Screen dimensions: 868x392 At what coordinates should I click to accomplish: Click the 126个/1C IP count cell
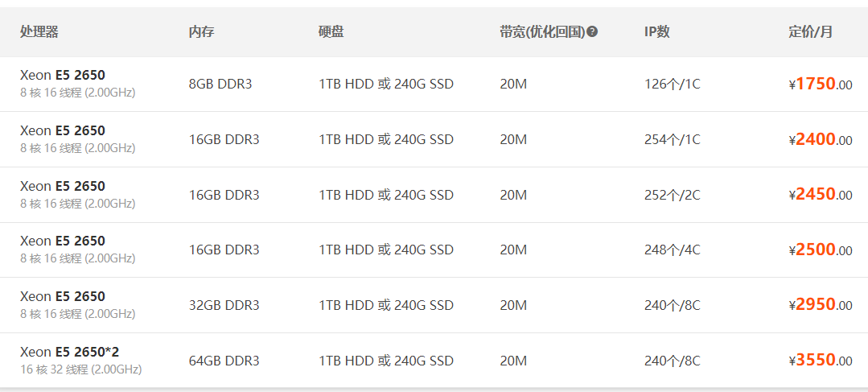coord(672,85)
